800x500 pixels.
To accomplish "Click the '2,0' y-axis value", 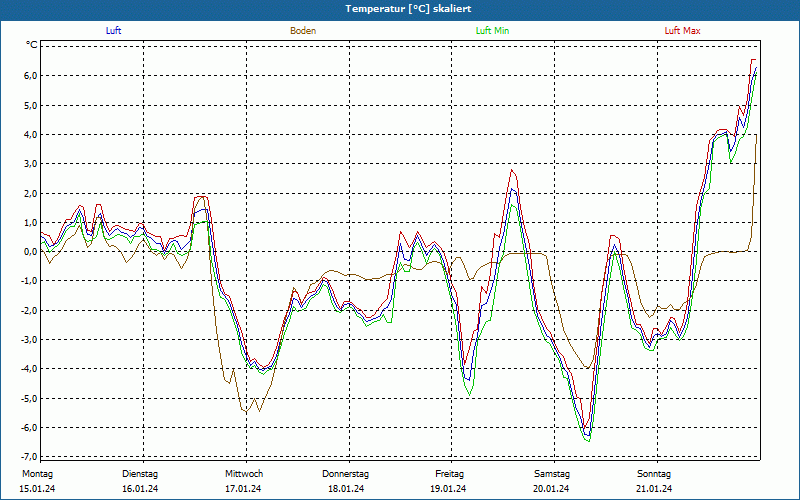I will [31, 193].
